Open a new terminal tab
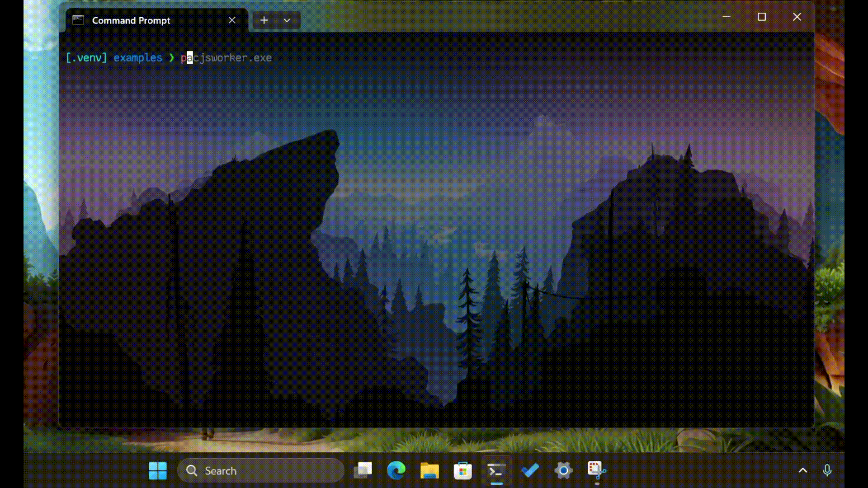Screen dimensions: 868x488 264,20
